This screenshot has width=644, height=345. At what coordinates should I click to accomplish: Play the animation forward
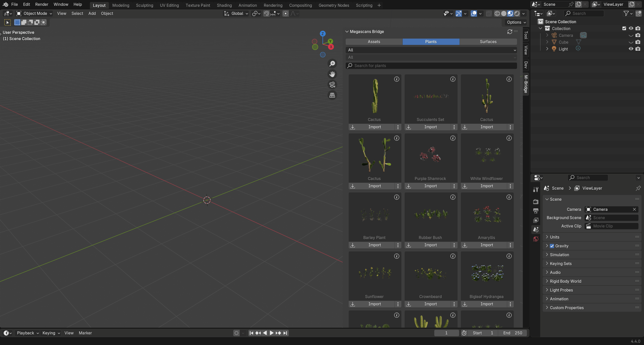pos(272,333)
